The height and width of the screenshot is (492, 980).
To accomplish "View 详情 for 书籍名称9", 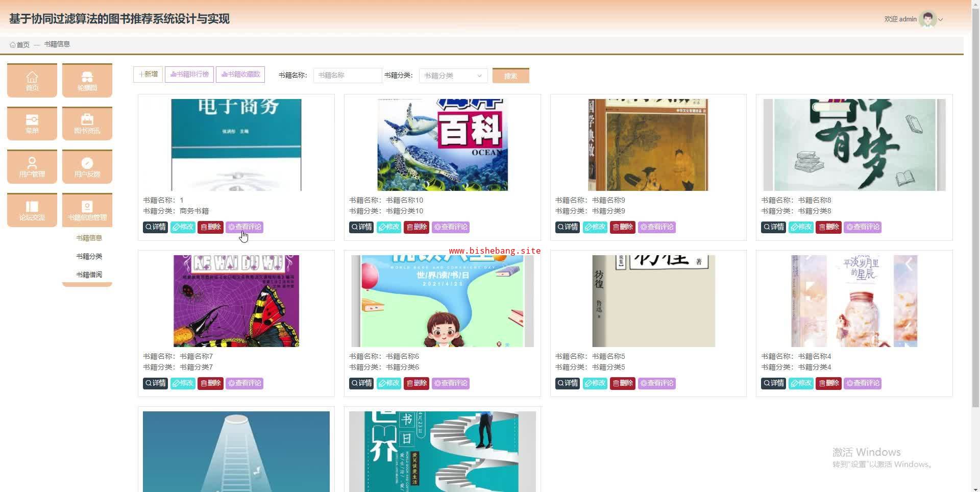I will point(568,227).
